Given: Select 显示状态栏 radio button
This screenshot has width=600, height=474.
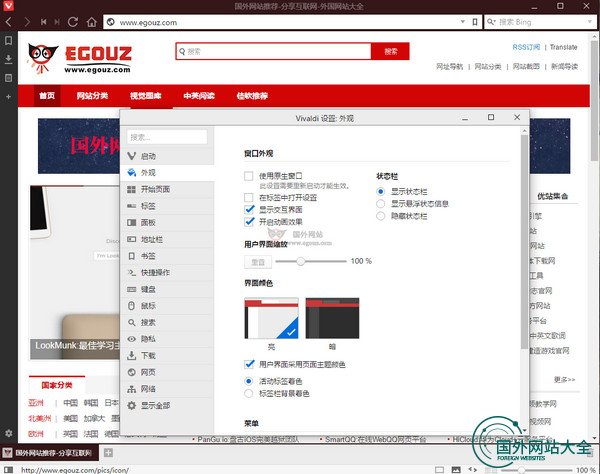Looking at the screenshot, I should pyautogui.click(x=380, y=192).
